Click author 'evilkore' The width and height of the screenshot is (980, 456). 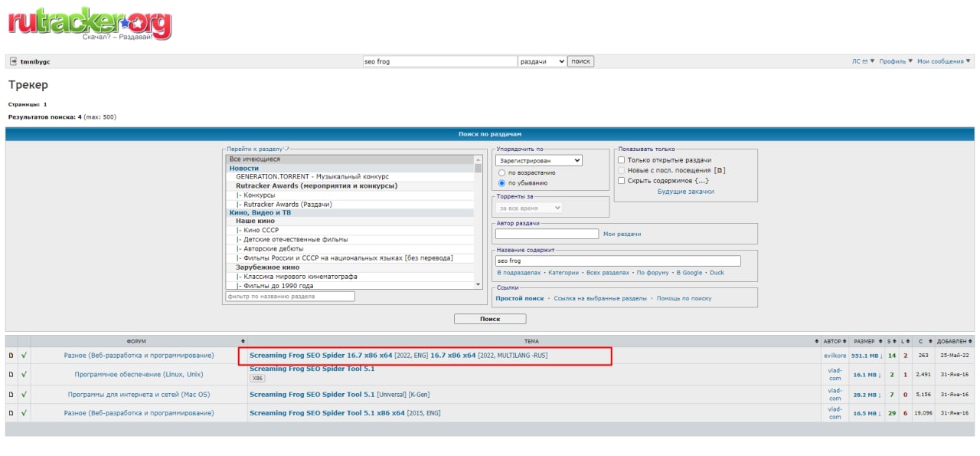click(835, 356)
